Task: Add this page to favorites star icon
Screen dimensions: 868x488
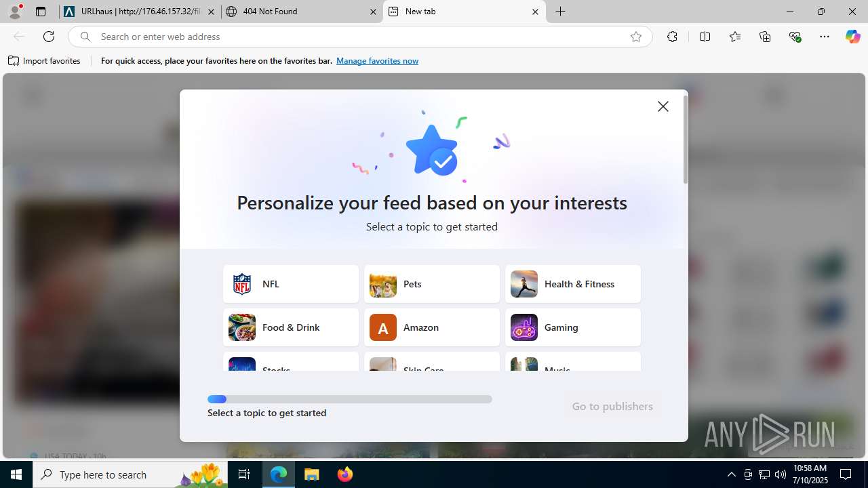Action: [x=636, y=37]
